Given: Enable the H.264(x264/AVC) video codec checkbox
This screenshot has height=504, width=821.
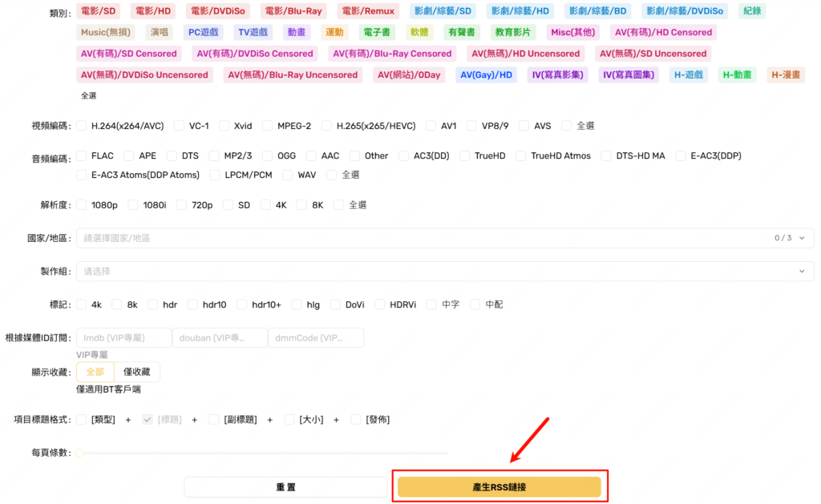Looking at the screenshot, I should point(82,126).
